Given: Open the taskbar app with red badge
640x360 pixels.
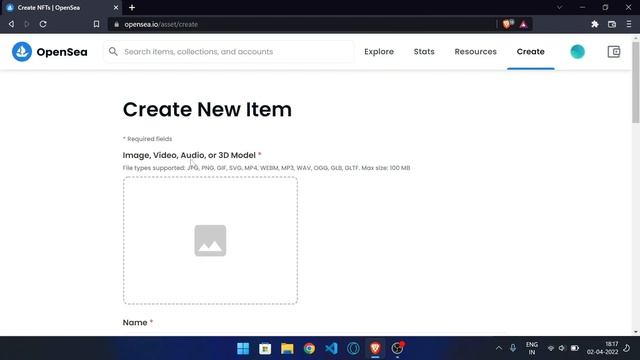Looking at the screenshot, I should (x=397, y=348).
